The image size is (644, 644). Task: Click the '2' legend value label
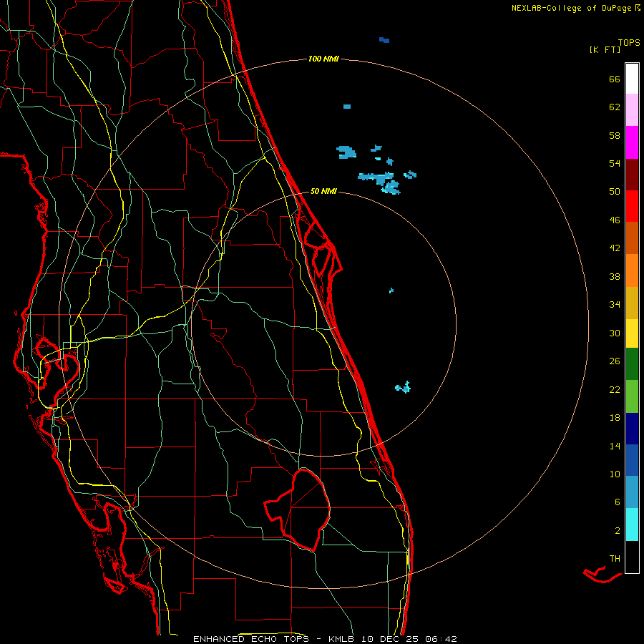(x=618, y=531)
